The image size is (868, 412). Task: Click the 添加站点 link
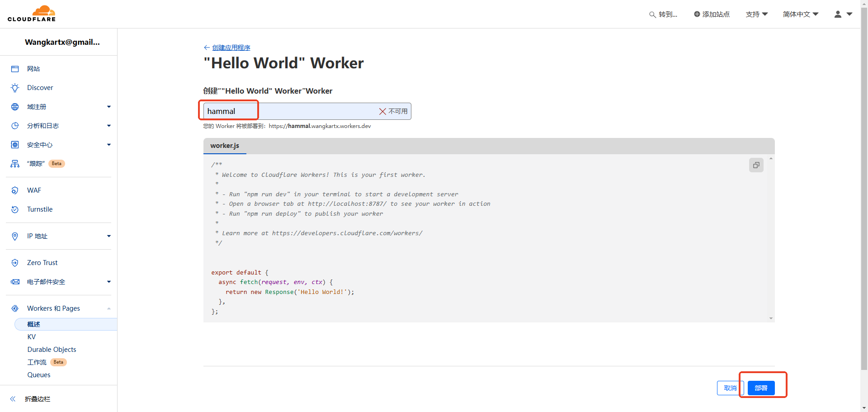(712, 14)
